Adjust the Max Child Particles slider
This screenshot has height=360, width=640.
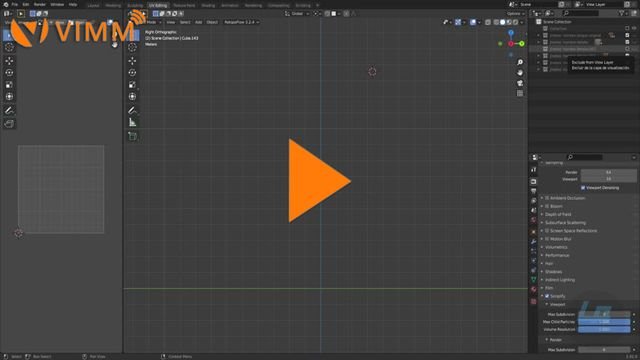[604, 322]
